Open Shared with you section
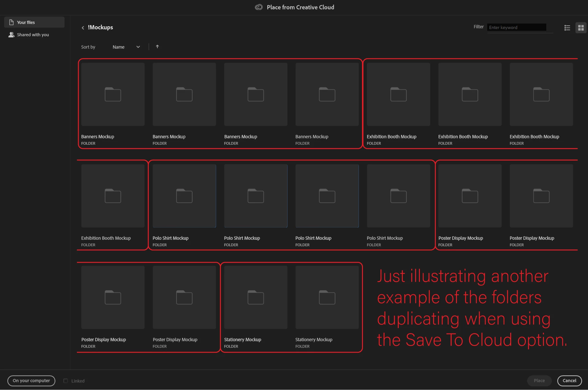 pyautogui.click(x=33, y=35)
